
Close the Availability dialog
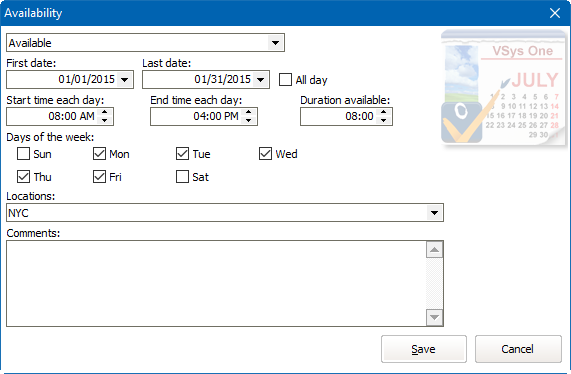555,13
